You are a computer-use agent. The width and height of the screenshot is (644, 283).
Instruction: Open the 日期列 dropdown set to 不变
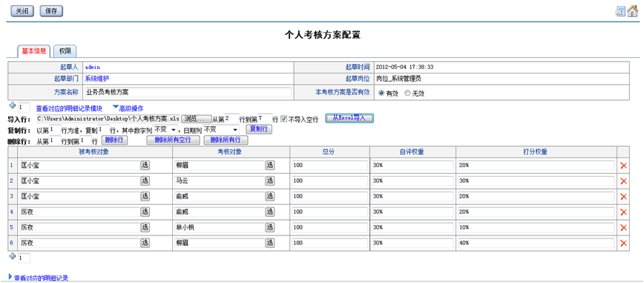pyautogui.click(x=221, y=129)
